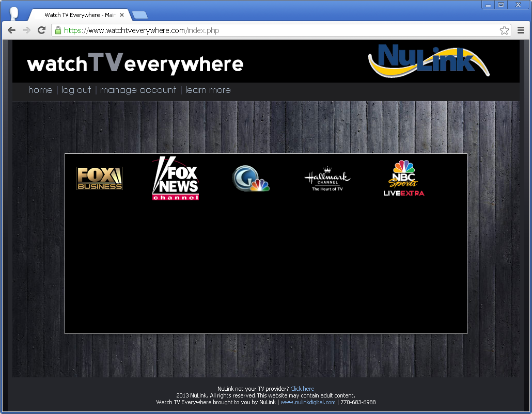Reload the page with the refresh icon

41,30
